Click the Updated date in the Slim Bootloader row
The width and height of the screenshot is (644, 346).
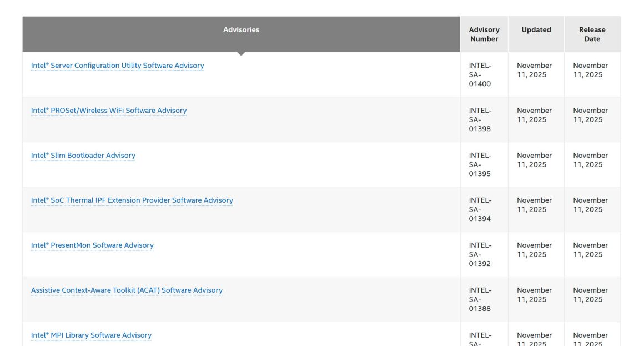534,160
